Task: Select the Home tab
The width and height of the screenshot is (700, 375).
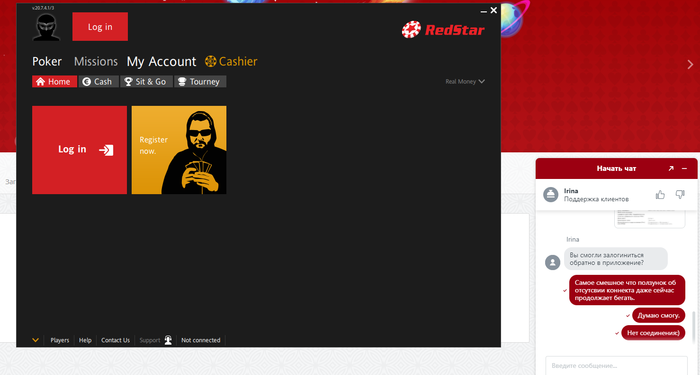Action: 54,82
